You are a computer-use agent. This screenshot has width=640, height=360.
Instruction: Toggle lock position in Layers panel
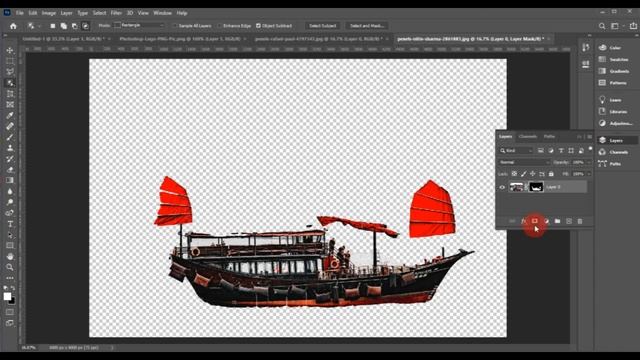point(533,174)
